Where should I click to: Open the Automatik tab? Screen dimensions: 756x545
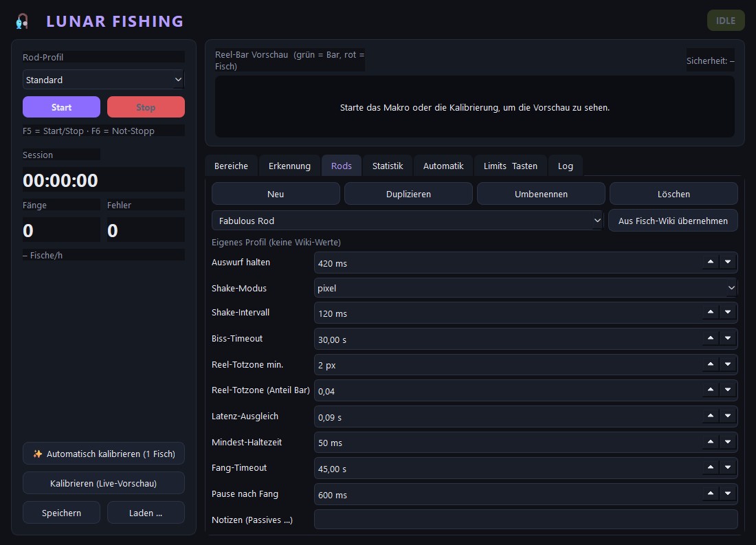443,166
